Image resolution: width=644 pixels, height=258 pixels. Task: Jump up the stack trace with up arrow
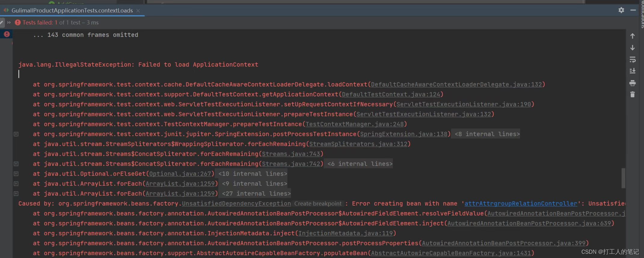click(633, 36)
